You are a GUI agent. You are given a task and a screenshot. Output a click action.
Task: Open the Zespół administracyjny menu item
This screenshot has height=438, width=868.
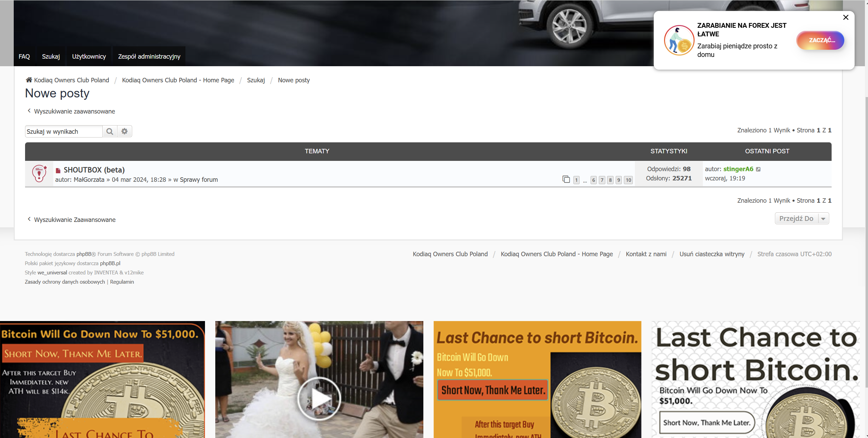click(x=149, y=56)
